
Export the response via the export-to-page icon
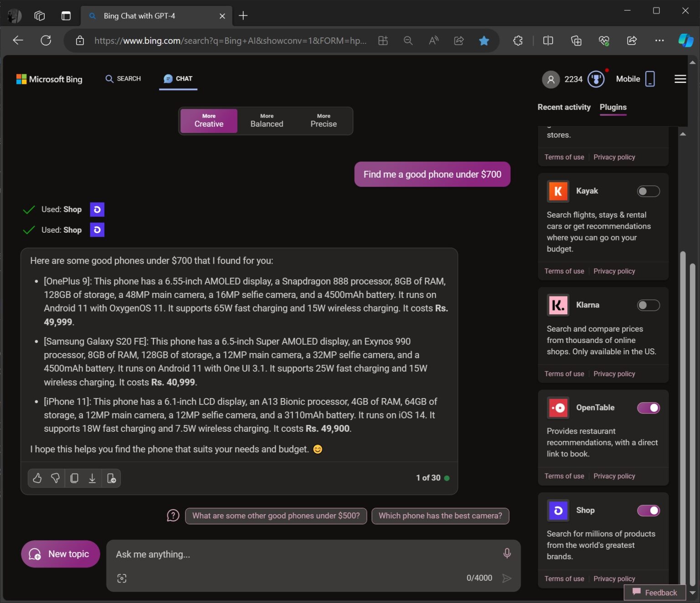point(111,478)
